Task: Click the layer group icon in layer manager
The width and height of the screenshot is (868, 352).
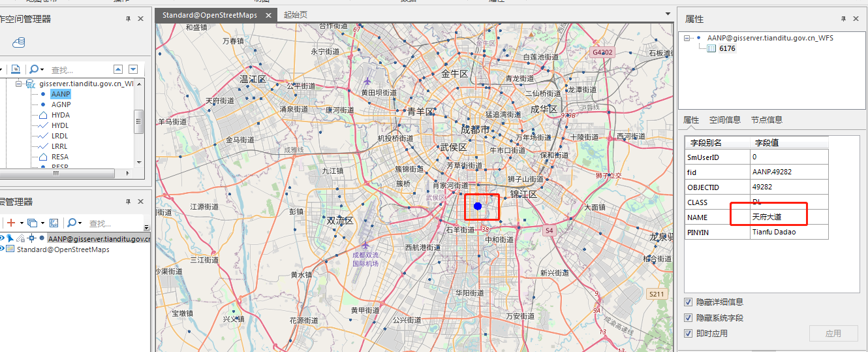Action: tap(32, 223)
